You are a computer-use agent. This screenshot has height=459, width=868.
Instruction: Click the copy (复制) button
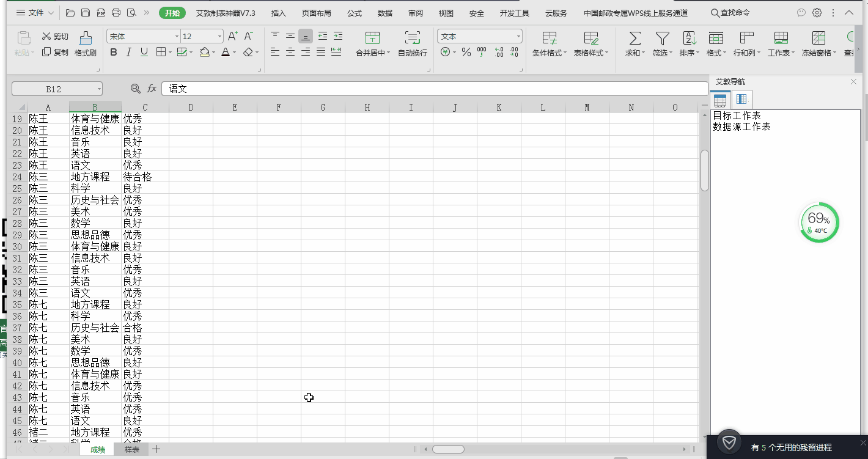(55, 53)
